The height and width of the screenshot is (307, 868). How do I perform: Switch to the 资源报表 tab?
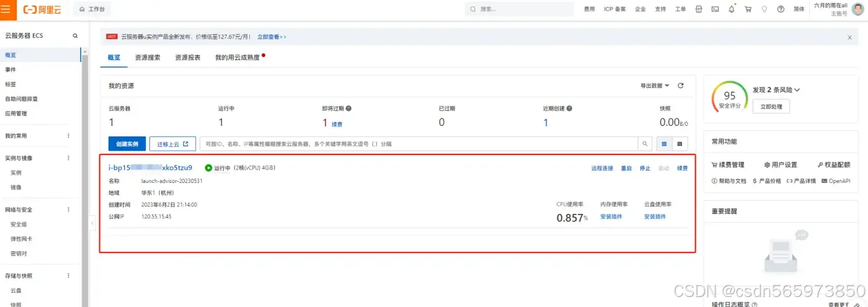coord(187,58)
